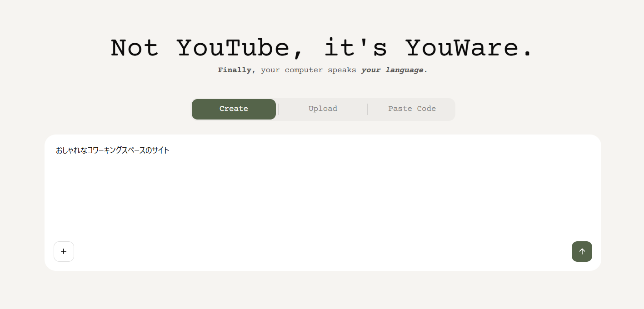Open the Paste Code tab
This screenshot has width=644, height=309.
click(412, 109)
